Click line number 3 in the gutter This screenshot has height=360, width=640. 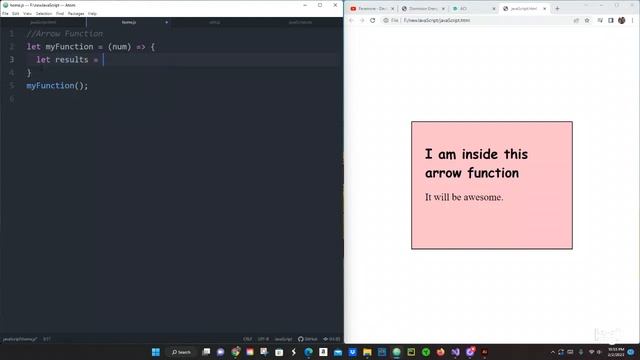pos(11,60)
